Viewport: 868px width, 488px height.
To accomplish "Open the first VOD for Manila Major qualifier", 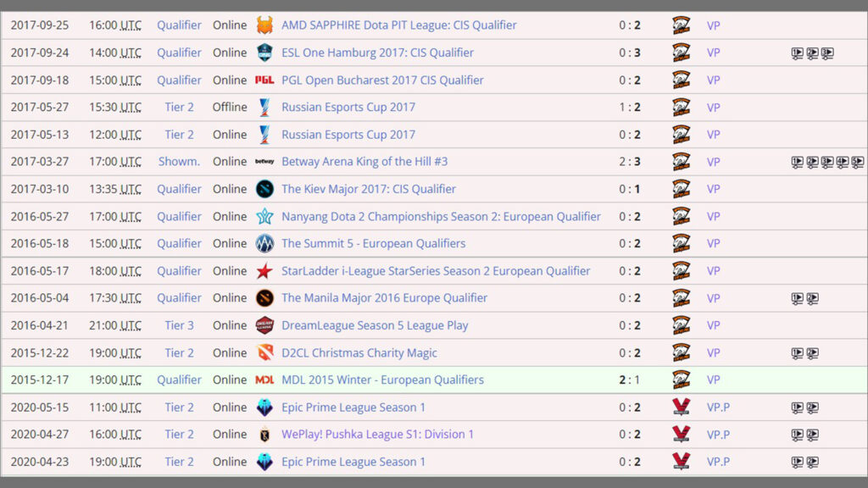I will click(797, 298).
